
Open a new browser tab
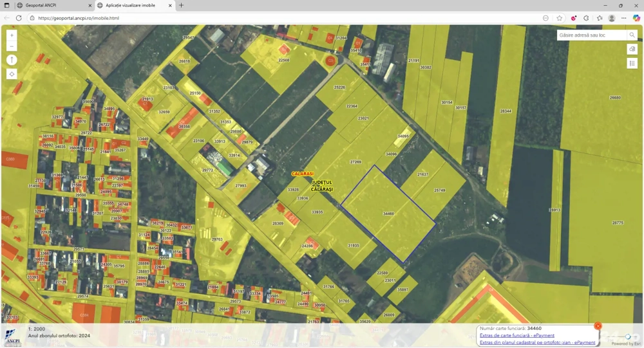pyautogui.click(x=181, y=5)
